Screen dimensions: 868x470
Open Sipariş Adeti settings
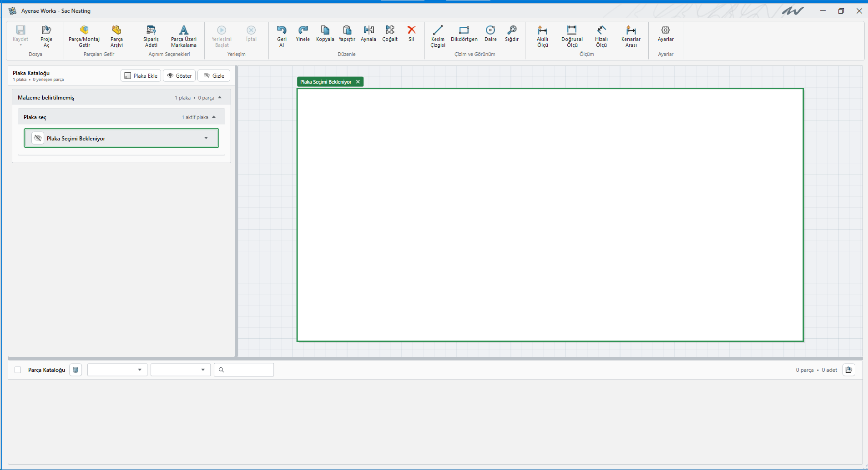tap(151, 36)
